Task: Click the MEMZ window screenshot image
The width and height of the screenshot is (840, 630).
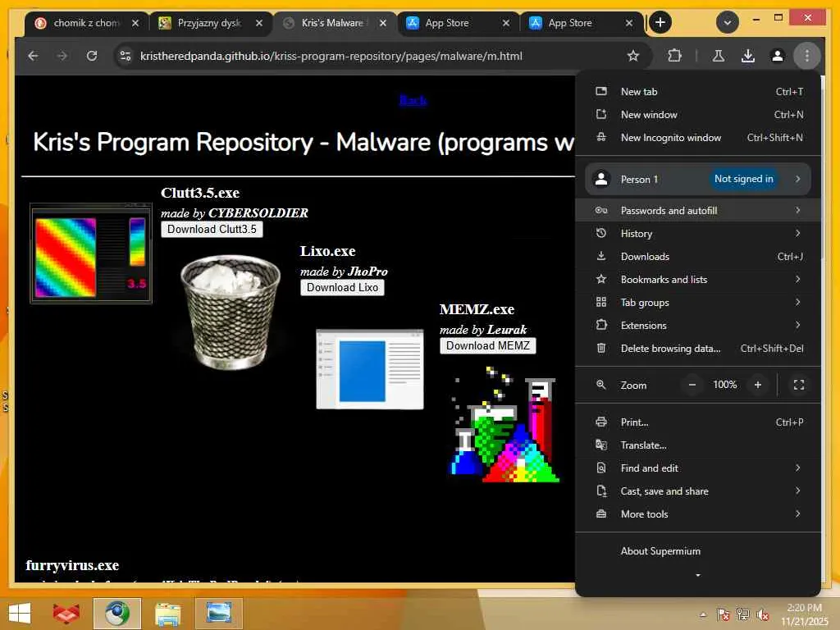Action: (x=370, y=369)
